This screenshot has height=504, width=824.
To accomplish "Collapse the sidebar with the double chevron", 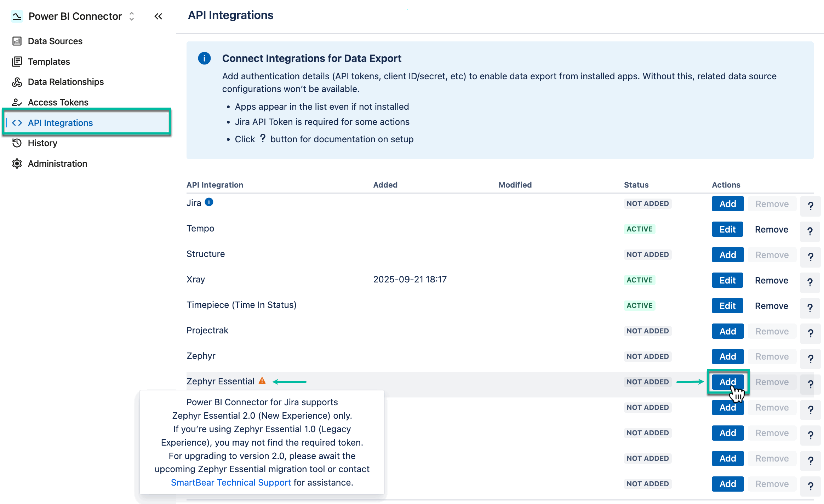I will 158,16.
